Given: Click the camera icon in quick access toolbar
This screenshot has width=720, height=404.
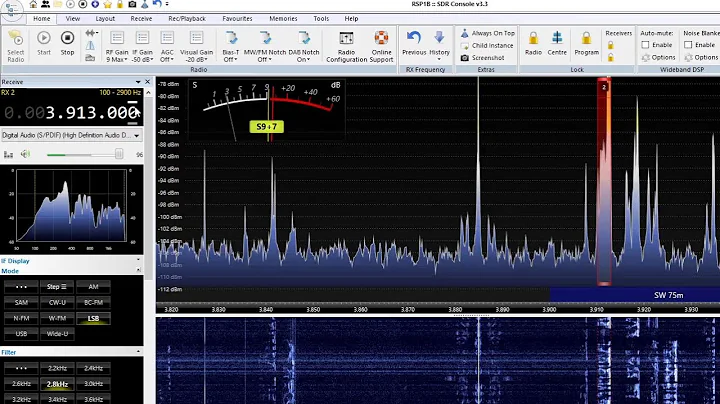Looking at the screenshot, I should click(132, 4).
